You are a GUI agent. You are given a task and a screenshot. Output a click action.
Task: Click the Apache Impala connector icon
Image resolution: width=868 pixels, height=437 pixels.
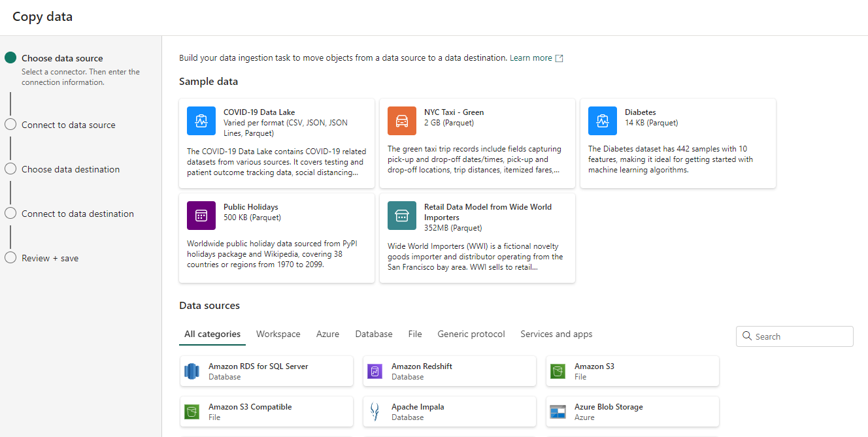375,412
